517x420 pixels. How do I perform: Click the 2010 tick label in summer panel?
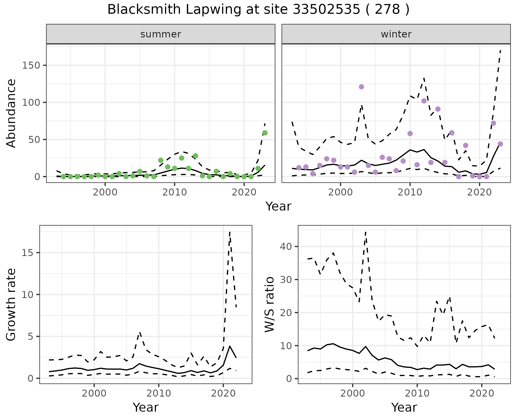tap(174, 192)
